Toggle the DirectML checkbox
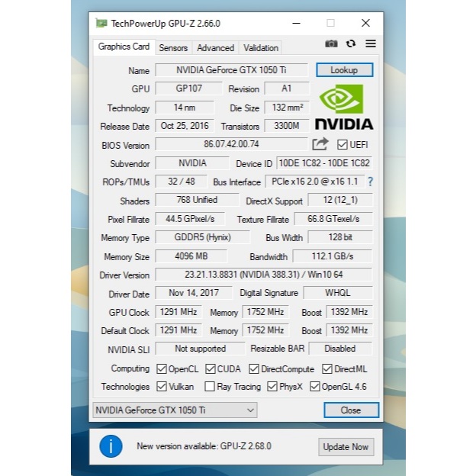 tap(327, 369)
